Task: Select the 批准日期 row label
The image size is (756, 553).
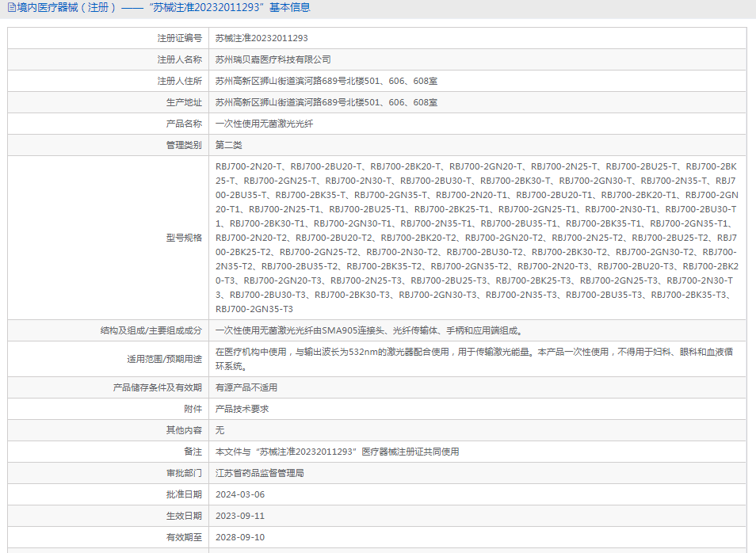Action: [x=184, y=494]
